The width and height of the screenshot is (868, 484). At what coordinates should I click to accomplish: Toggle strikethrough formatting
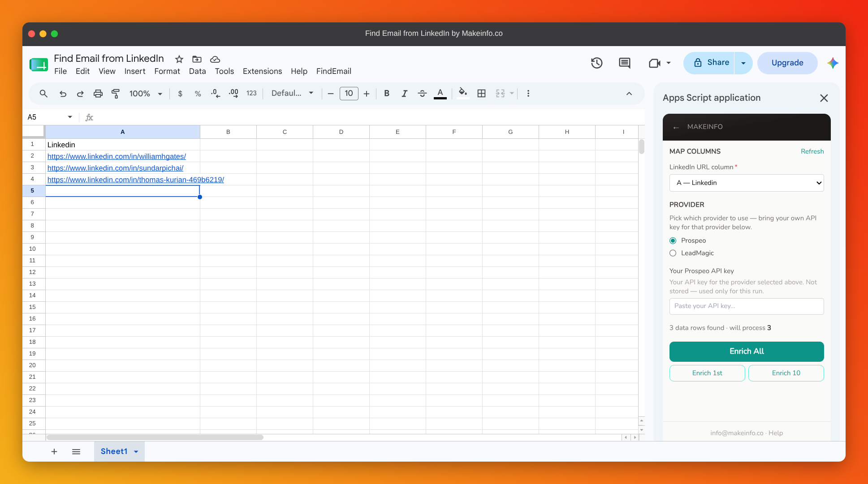(422, 94)
